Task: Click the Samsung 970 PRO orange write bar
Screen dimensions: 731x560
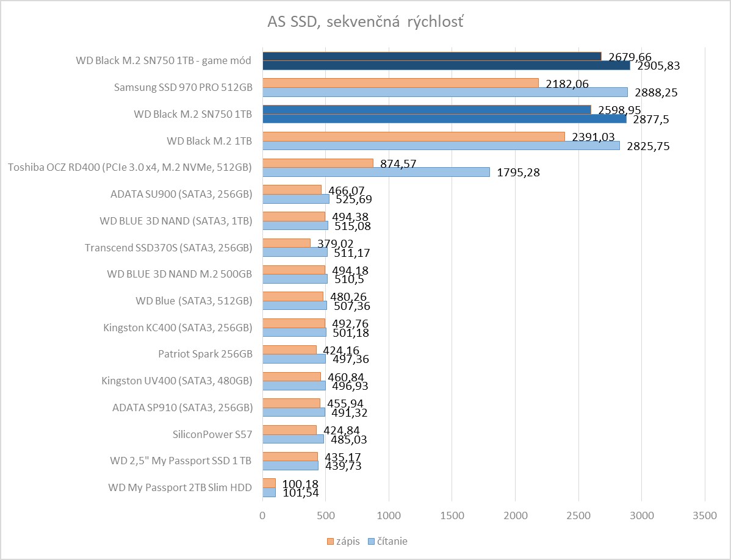Action: (400, 83)
